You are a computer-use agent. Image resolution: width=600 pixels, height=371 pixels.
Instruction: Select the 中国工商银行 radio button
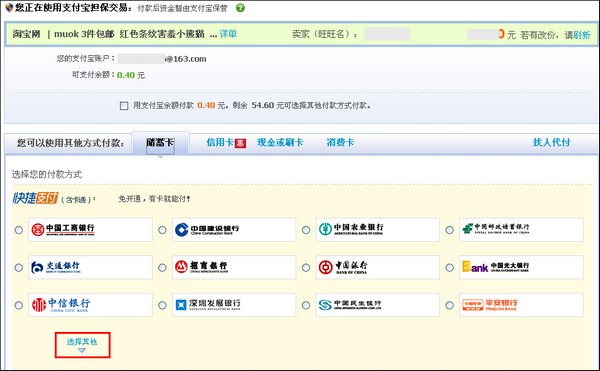tap(19, 230)
